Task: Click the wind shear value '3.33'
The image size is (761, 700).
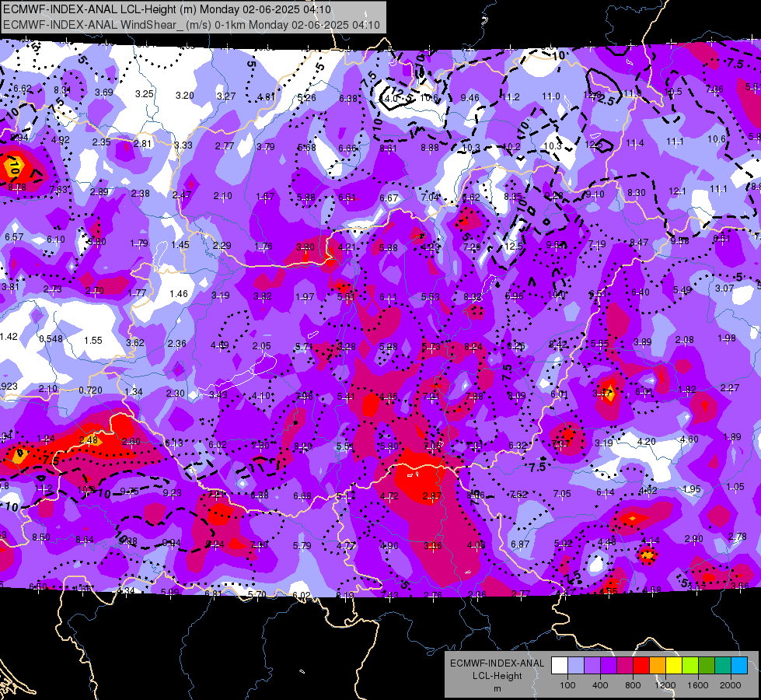Action: (x=183, y=145)
